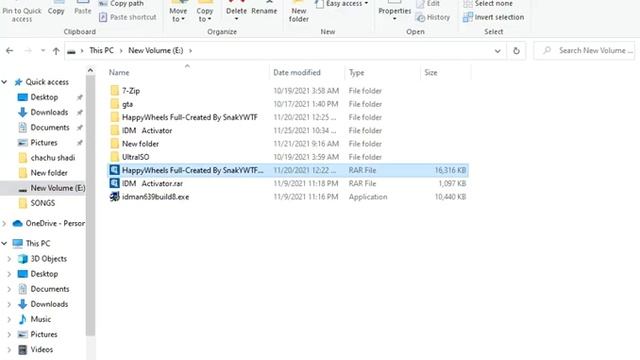
Task: Open recent locations dropdown arrow
Action: coord(43,51)
